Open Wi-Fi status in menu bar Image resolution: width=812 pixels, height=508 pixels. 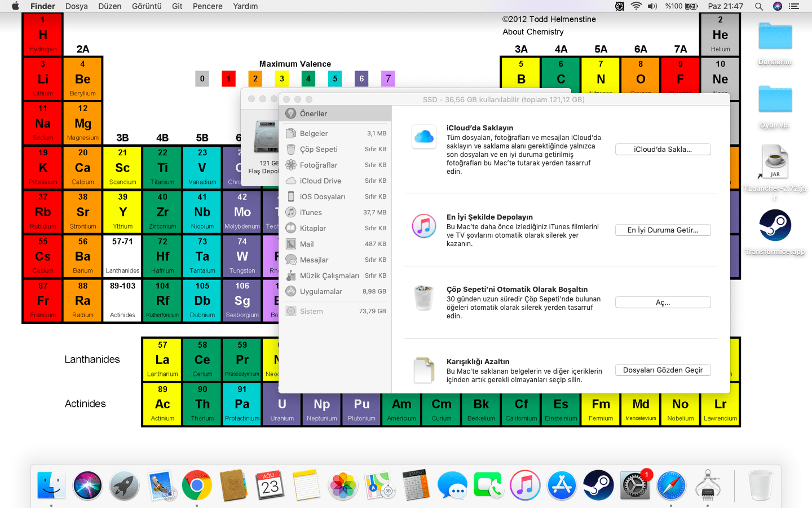(636, 6)
